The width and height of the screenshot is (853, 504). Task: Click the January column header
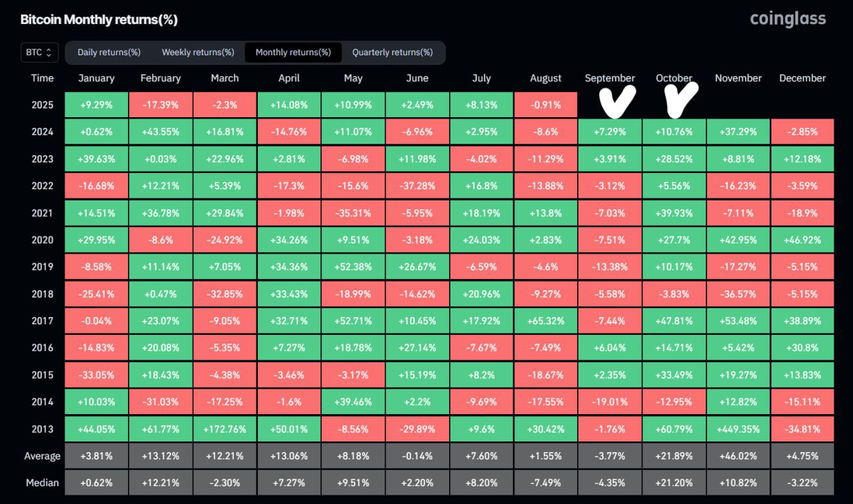(x=96, y=78)
